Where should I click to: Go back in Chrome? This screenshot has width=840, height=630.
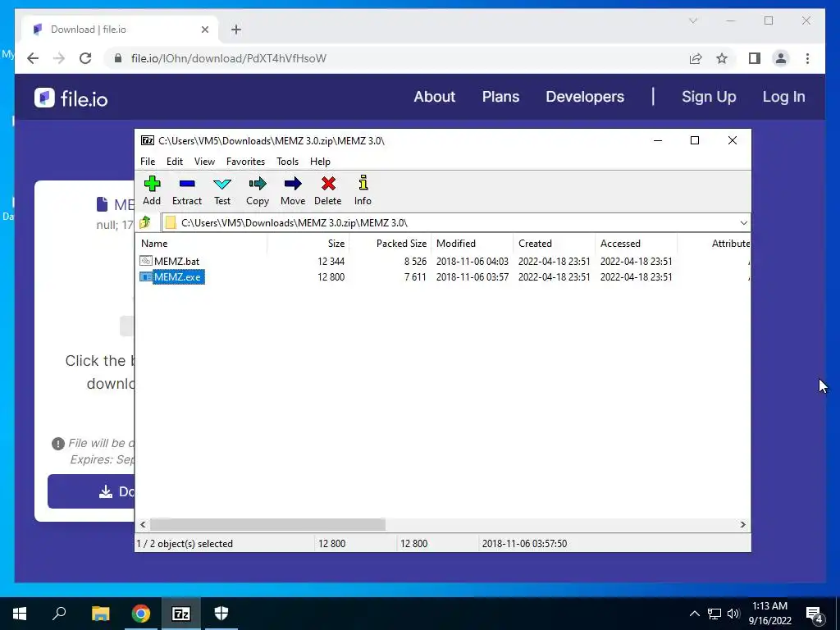pos(33,58)
